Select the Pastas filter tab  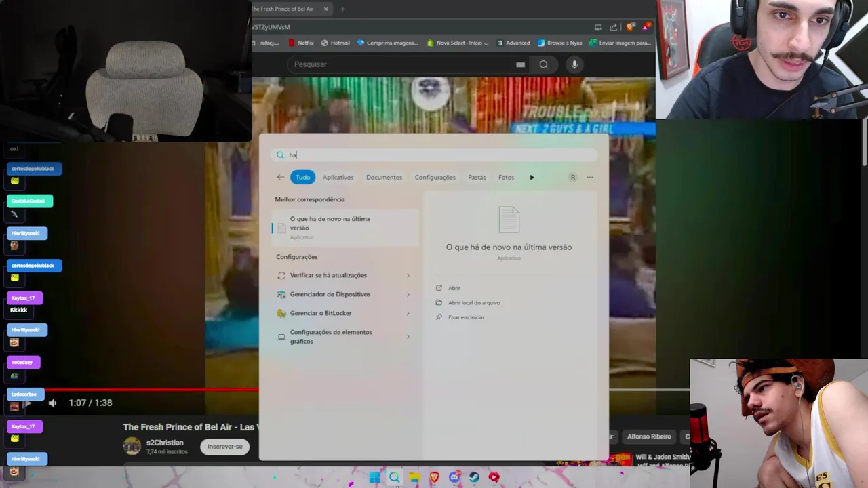pyautogui.click(x=477, y=177)
